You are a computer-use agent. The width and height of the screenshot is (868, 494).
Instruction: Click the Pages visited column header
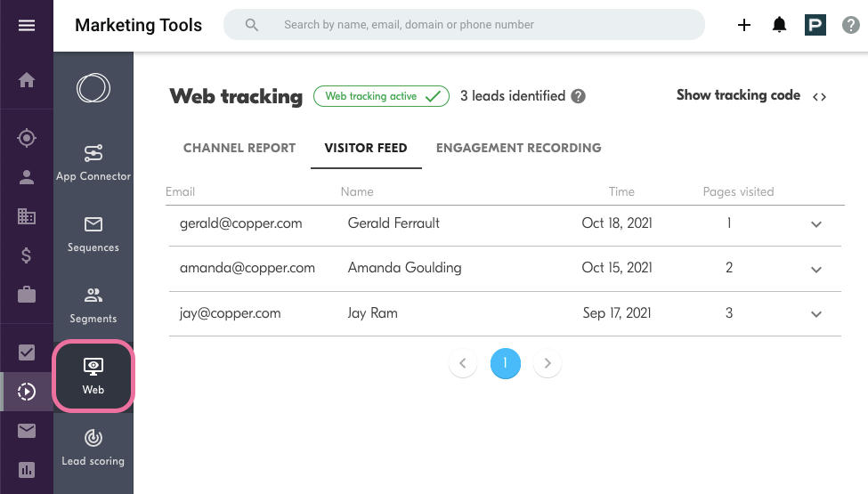pos(738,191)
